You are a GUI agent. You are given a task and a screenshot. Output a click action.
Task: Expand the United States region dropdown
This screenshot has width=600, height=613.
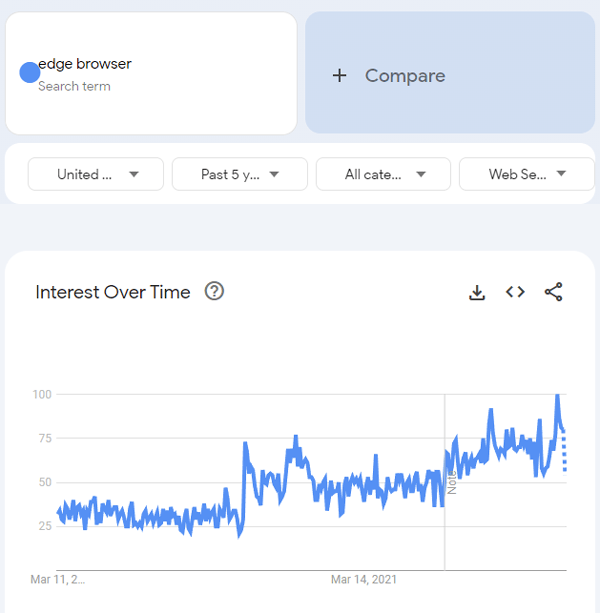(x=96, y=174)
